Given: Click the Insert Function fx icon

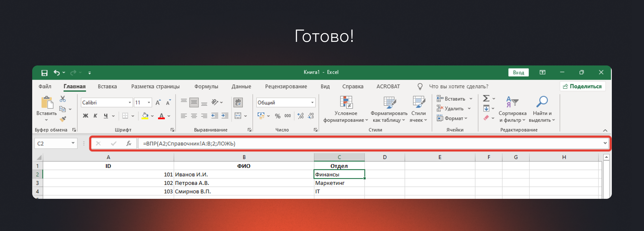Looking at the screenshot, I should point(129,144).
